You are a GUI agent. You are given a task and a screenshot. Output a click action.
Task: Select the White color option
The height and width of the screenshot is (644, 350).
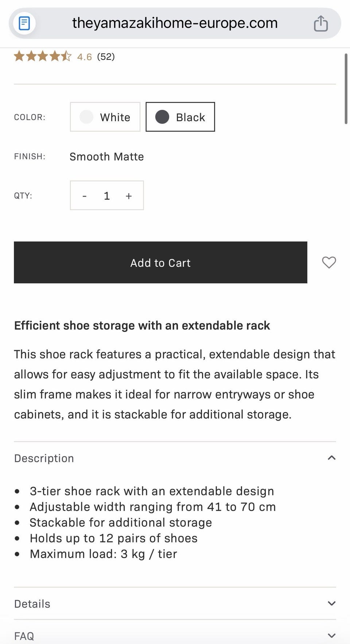point(105,117)
